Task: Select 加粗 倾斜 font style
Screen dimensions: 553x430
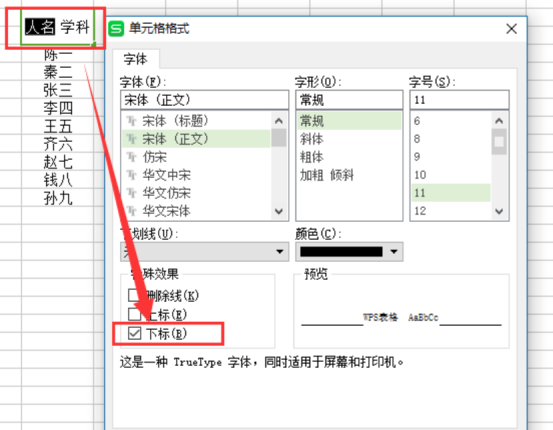Action: [x=349, y=175]
